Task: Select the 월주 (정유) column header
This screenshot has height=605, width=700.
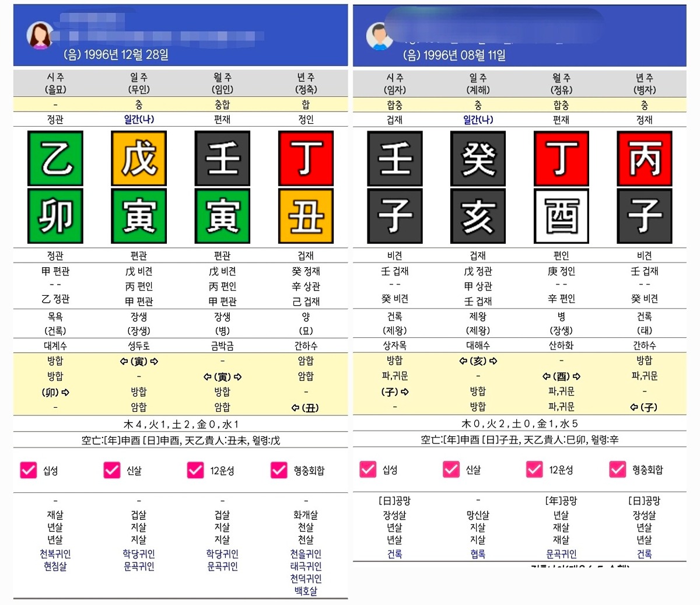Action: click(x=561, y=83)
